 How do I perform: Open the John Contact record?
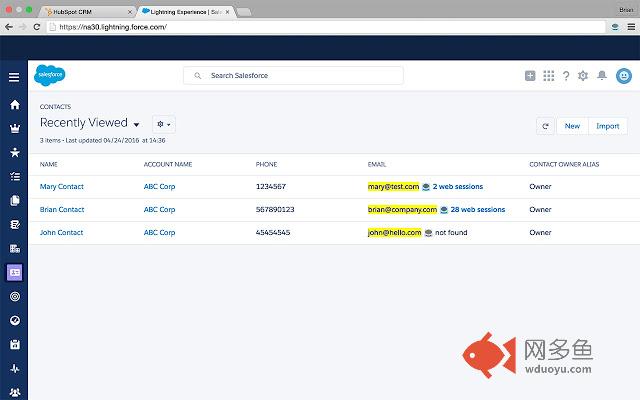tap(61, 232)
